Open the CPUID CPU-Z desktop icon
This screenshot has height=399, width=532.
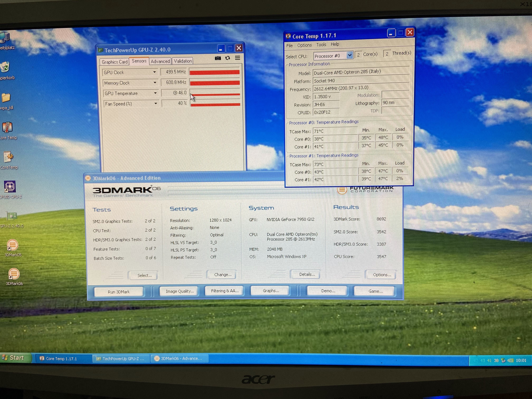(x=10, y=187)
